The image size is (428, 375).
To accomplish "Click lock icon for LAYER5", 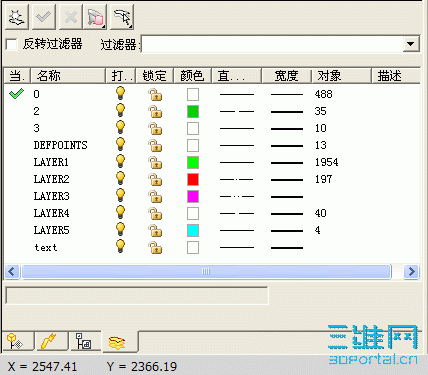I will coord(155,230).
